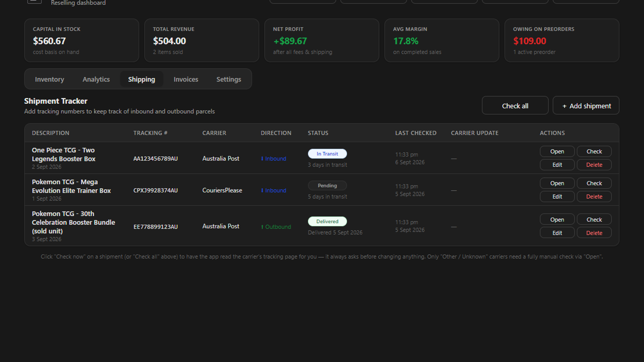Viewport: 644px width, 362px height.
Task: Click the Check all button
Action: pyautogui.click(x=515, y=106)
